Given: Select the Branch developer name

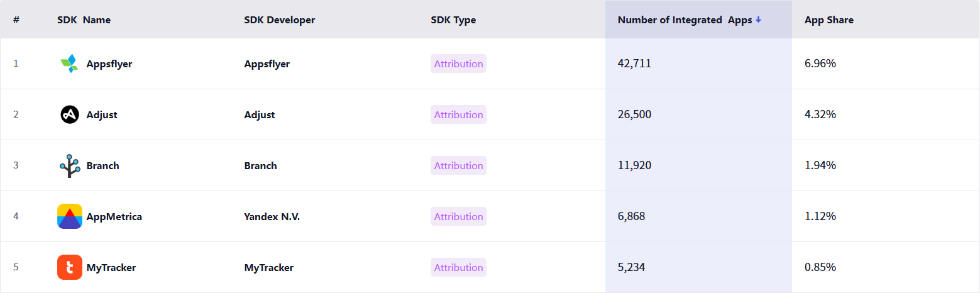Looking at the screenshot, I should (261, 165).
